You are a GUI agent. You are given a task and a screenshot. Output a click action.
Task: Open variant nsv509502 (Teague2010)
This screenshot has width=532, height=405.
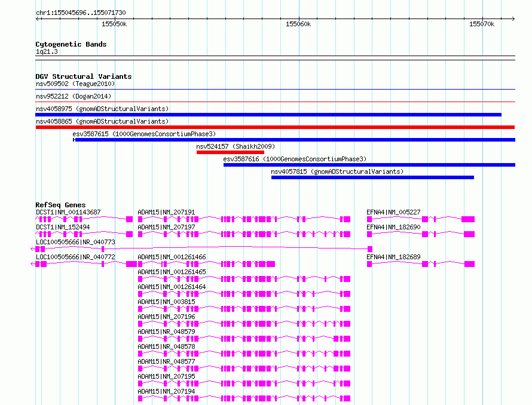click(75, 84)
